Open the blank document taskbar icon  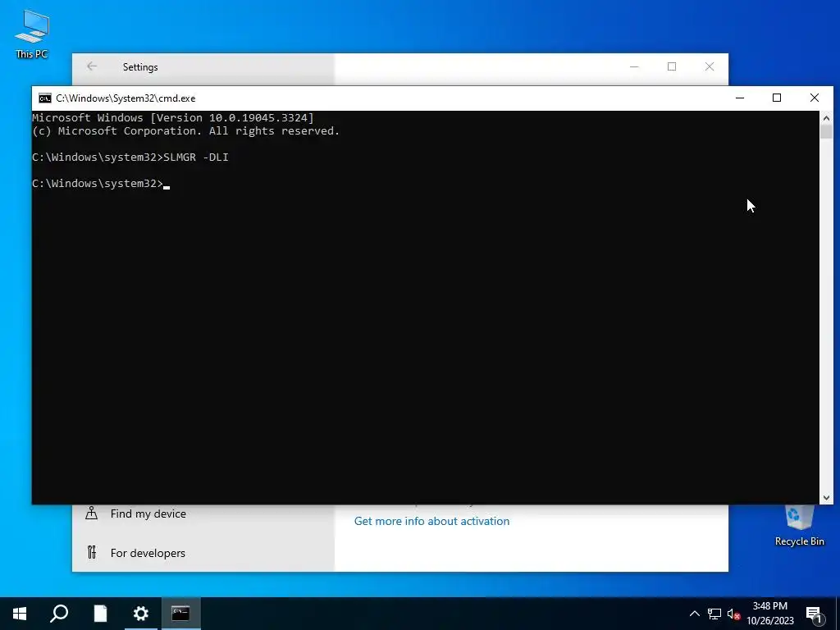pyautogui.click(x=100, y=614)
